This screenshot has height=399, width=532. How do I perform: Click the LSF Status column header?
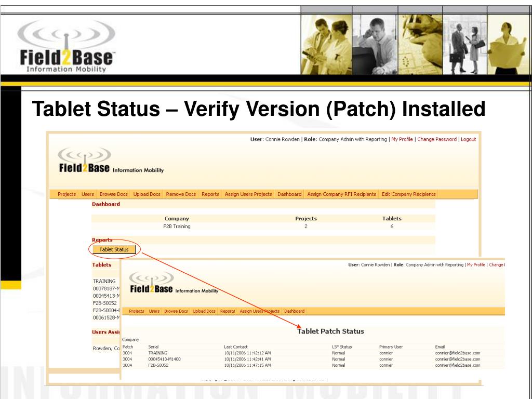(x=342, y=347)
